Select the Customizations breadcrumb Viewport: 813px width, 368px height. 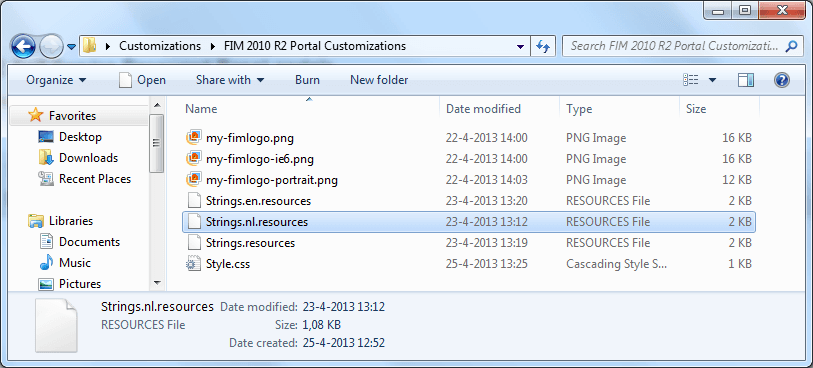point(160,46)
